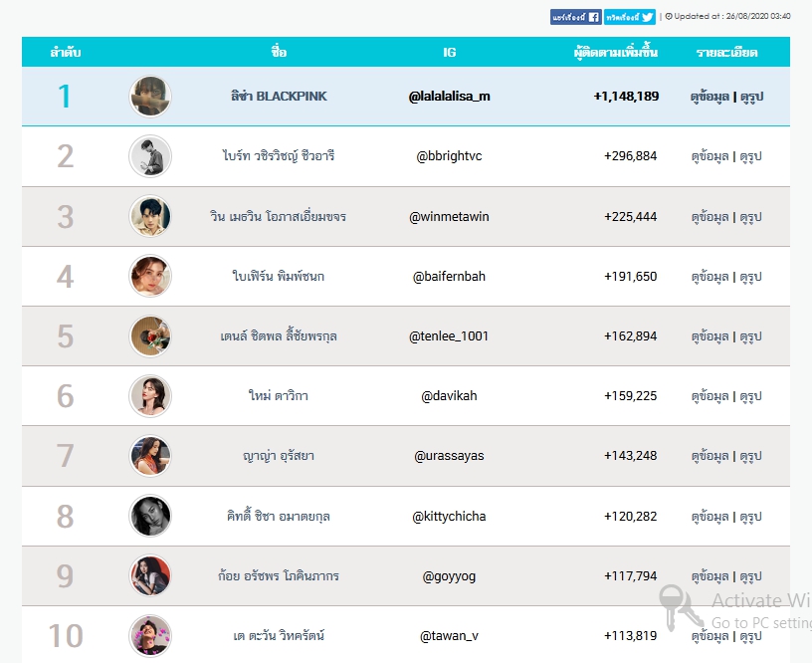Click the name เตนล์ ชิตพล ลี้ชัยพรกุล
812x663 pixels.
tap(279, 335)
